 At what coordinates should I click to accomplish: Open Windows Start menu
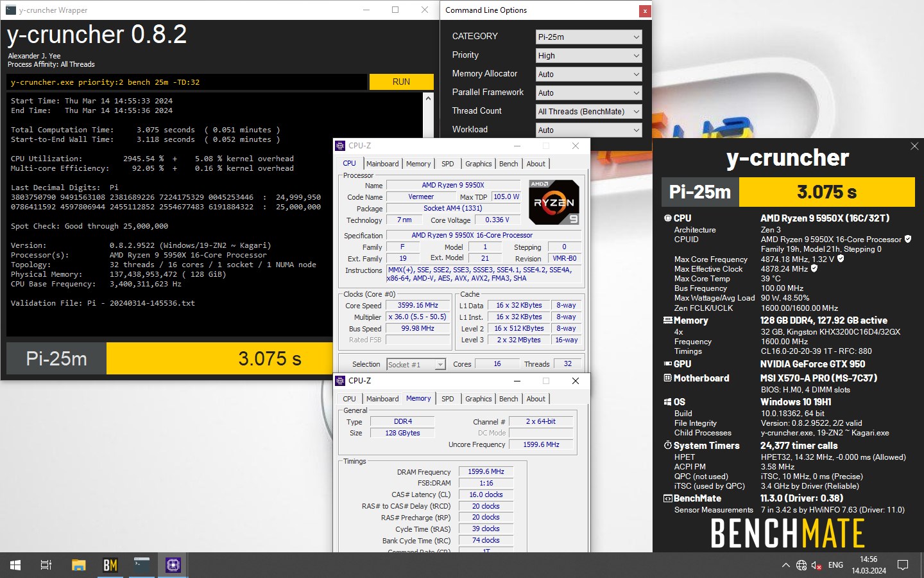coord(15,565)
